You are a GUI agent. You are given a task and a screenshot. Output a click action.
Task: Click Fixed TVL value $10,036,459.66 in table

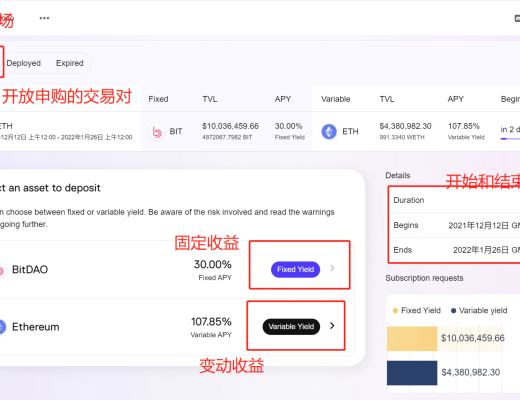(230, 126)
